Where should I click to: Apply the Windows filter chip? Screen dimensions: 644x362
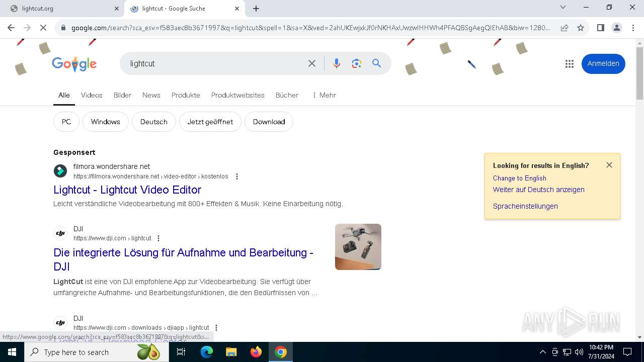106,122
